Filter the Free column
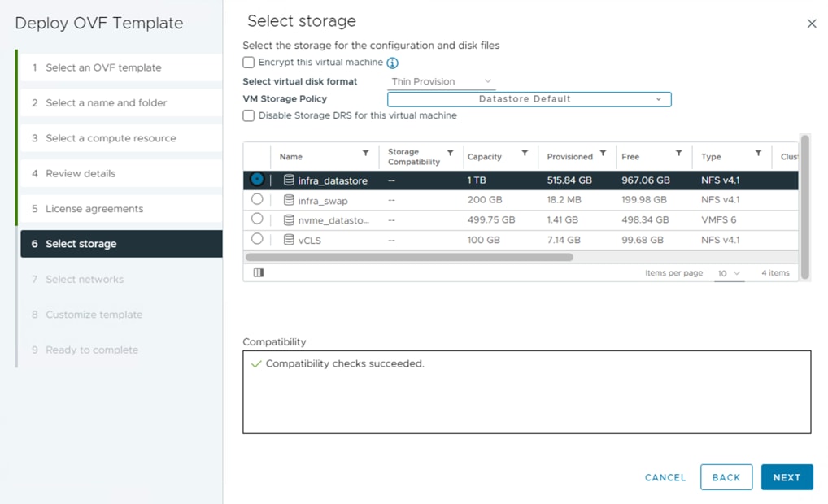The image size is (828, 504). coord(678,154)
